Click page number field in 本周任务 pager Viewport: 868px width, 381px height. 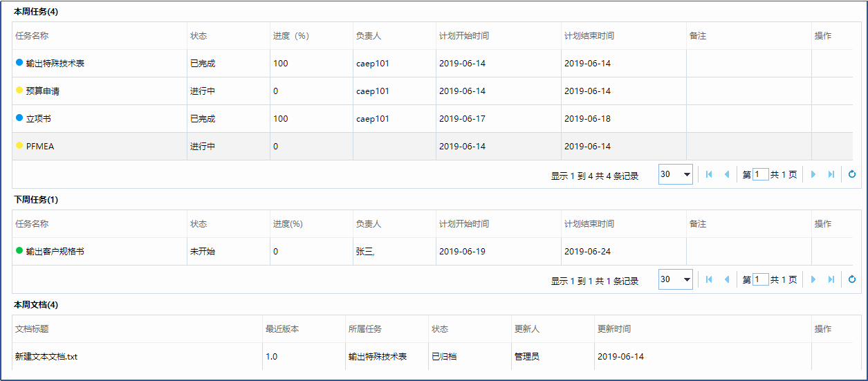760,175
